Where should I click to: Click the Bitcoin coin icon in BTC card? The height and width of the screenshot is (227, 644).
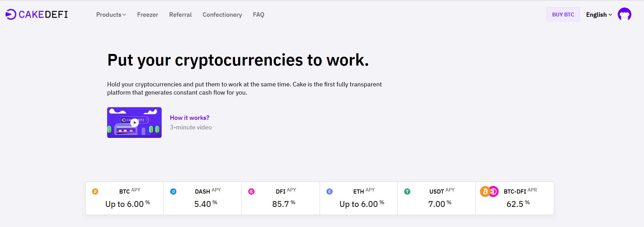click(x=95, y=191)
